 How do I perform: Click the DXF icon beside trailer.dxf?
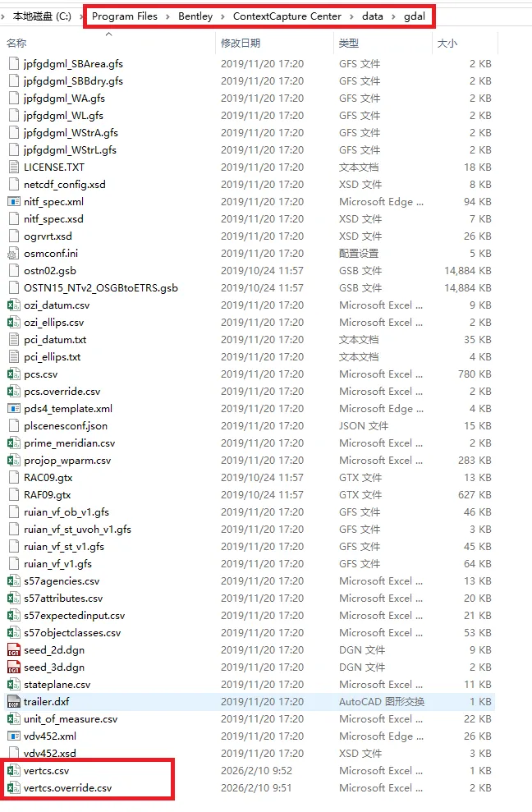click(x=13, y=702)
